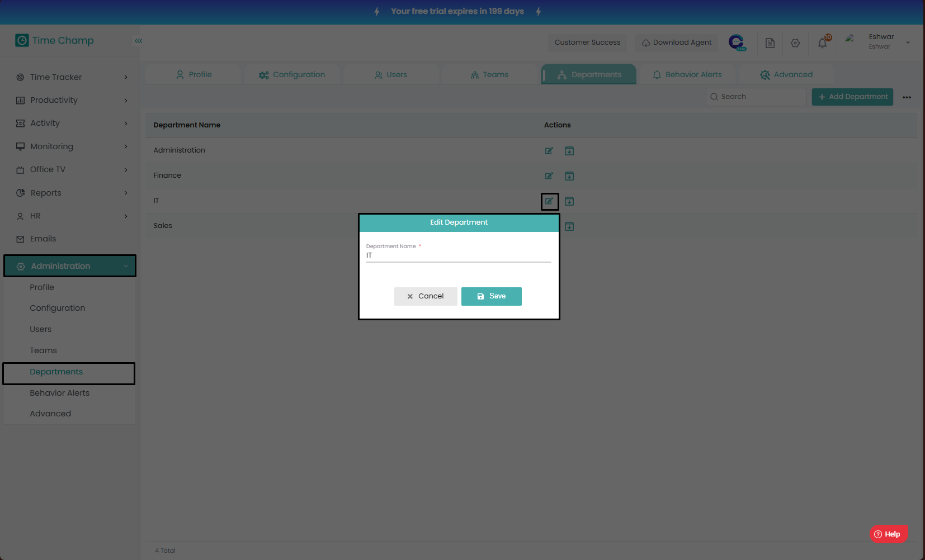Image resolution: width=925 pixels, height=560 pixels.
Task: Click the Download Agent button
Action: click(677, 42)
